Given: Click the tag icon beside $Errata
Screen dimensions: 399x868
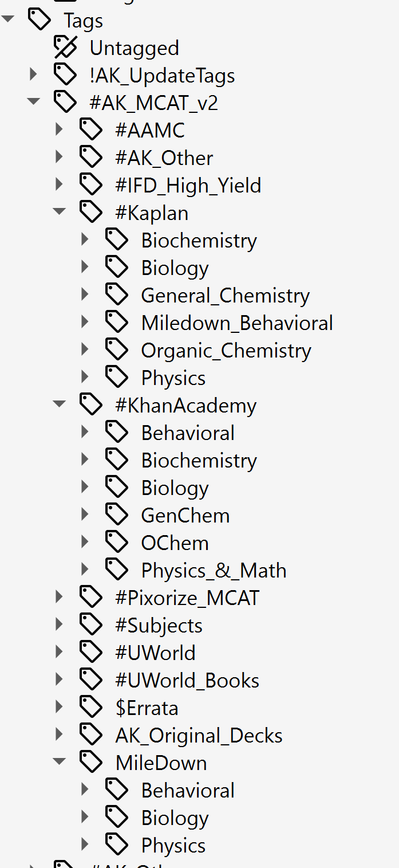Looking at the screenshot, I should click(x=91, y=708).
